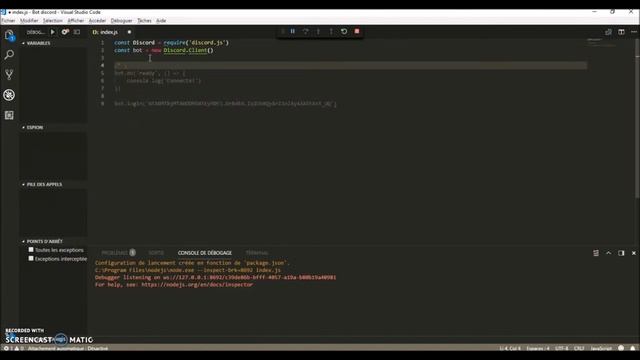Open the Tâches menu
The height and width of the screenshot is (360, 640).
144,20
